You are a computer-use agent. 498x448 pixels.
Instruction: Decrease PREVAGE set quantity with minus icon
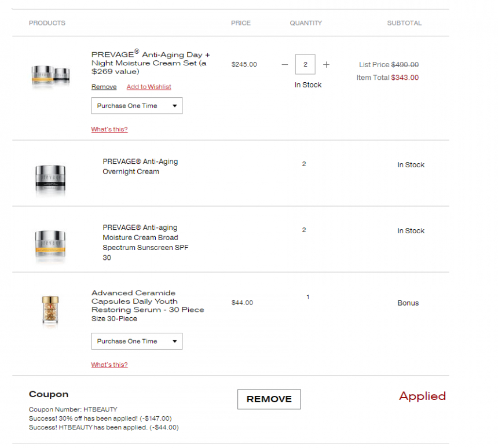pos(284,64)
